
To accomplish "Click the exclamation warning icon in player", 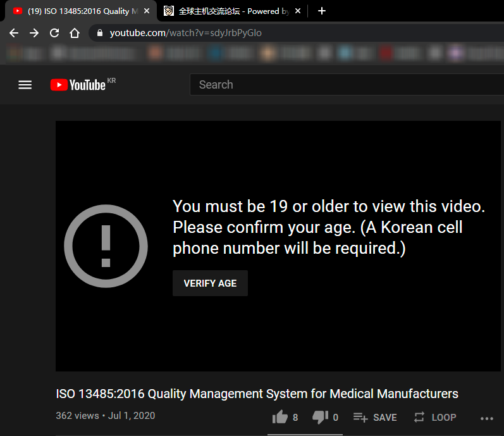I will point(106,246).
